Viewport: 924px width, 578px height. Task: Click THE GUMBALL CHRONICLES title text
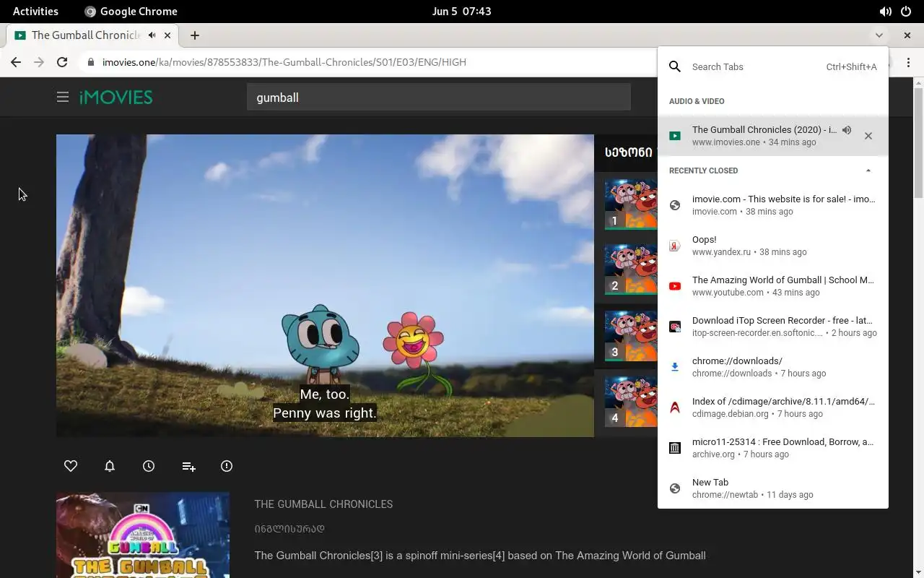(x=323, y=504)
